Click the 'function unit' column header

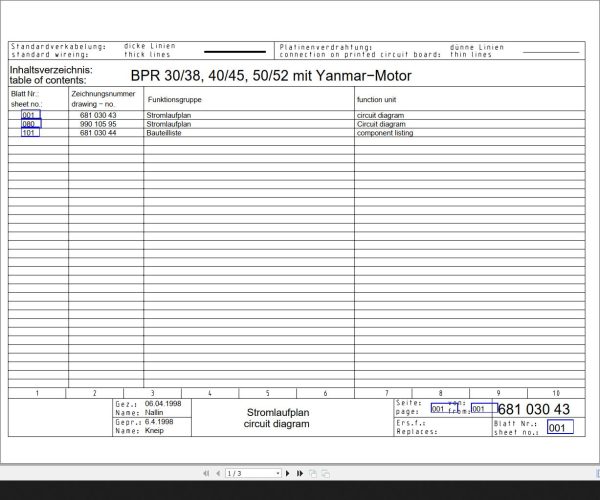[377, 99]
